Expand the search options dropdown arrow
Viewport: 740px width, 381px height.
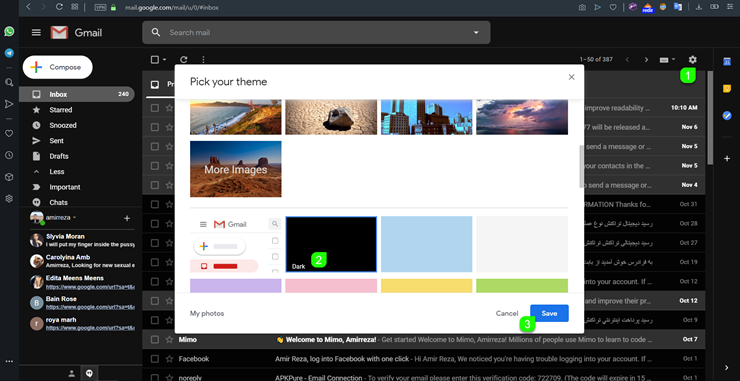point(476,33)
